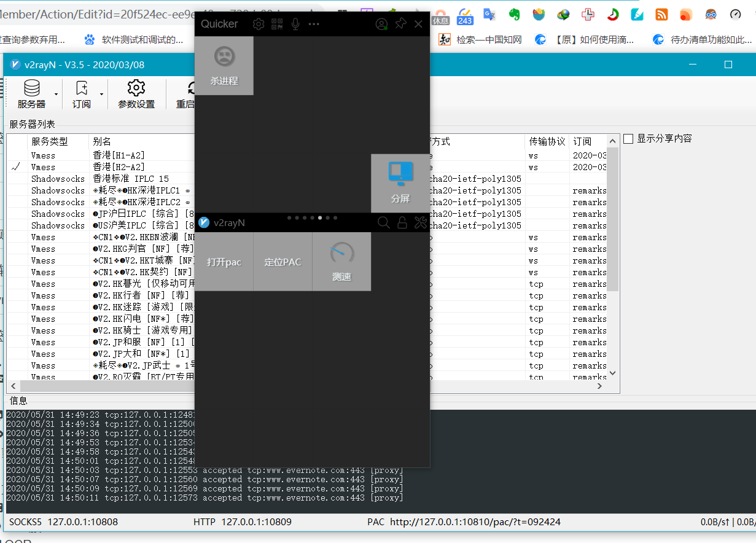
Task: Click the right arrow of horizontal scrollbar
Action: coord(601,386)
